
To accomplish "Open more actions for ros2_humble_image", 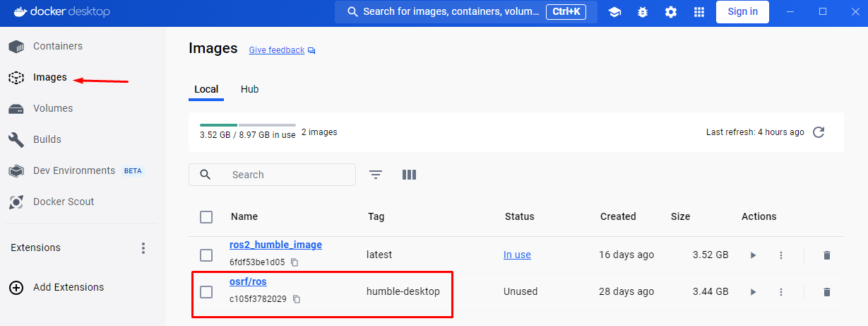I will click(781, 255).
